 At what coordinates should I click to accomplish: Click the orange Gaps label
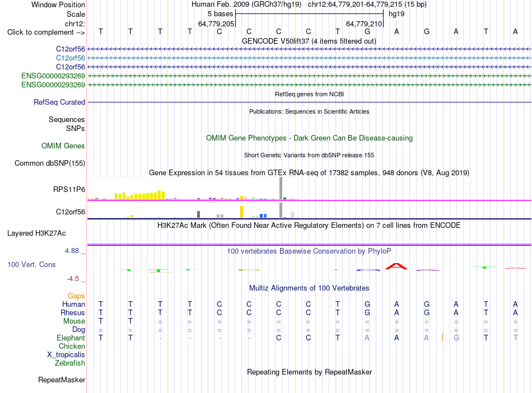(76, 296)
